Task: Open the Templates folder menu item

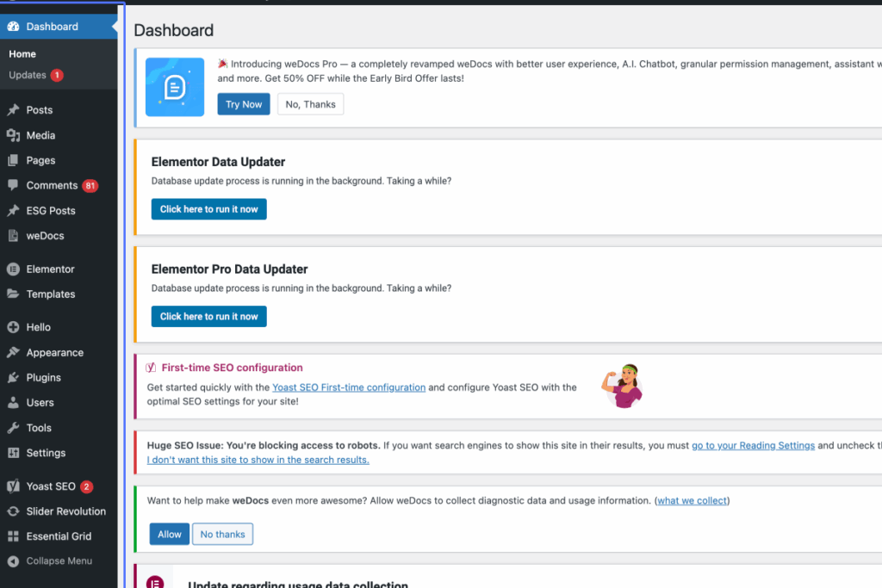Action: point(51,294)
